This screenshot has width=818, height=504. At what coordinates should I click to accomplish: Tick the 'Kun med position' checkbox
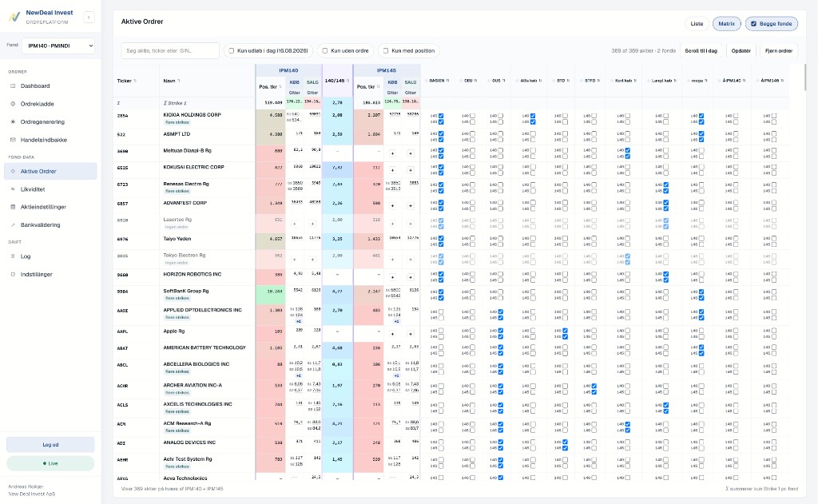click(x=386, y=51)
